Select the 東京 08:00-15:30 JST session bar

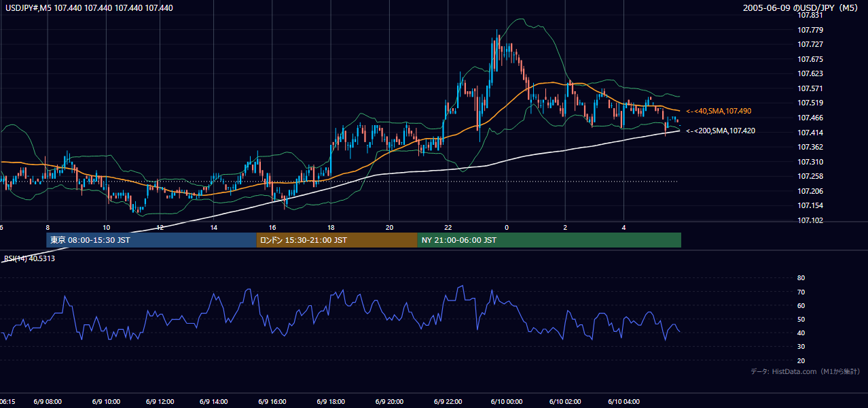click(151, 240)
